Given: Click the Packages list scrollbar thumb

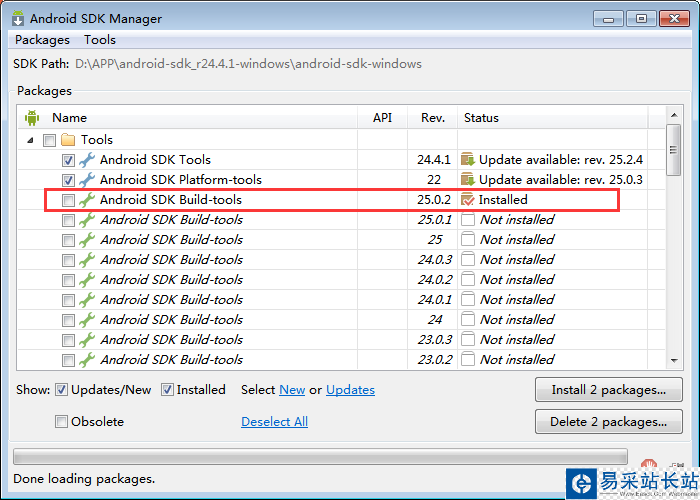Looking at the screenshot, I should pos(674,150).
